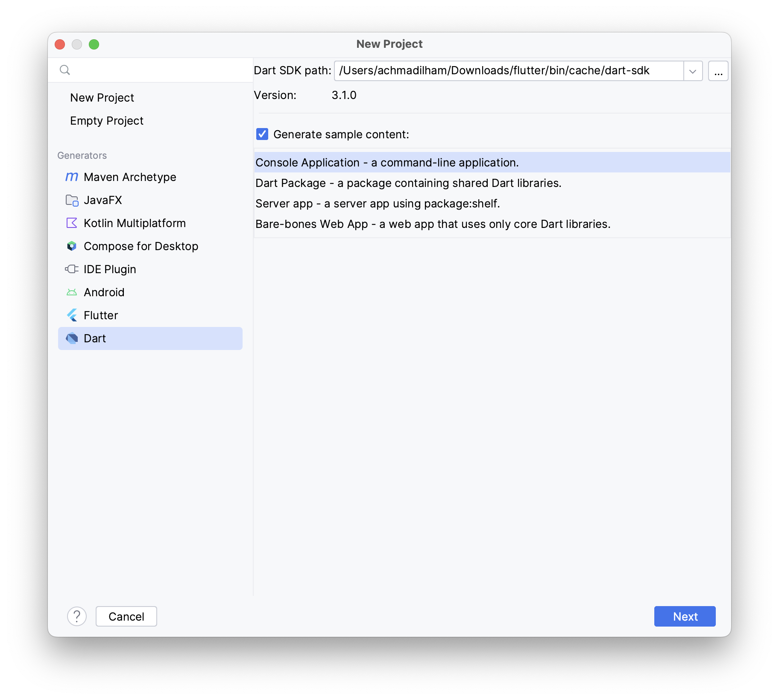Browse for SDK path with ellipsis button
The image size is (779, 700).
click(718, 71)
